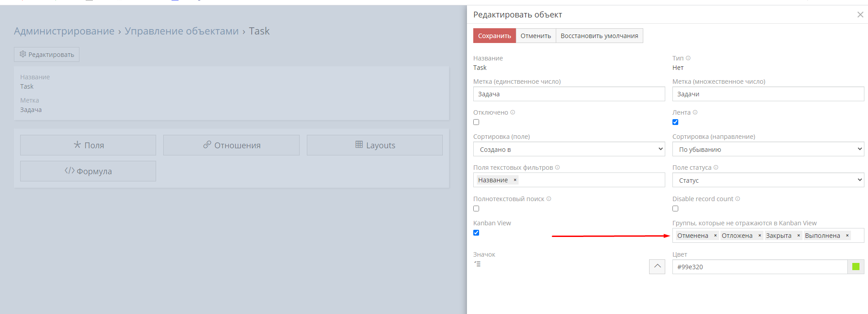
Task: Disable the Kanban View checkbox
Action: coord(476,233)
